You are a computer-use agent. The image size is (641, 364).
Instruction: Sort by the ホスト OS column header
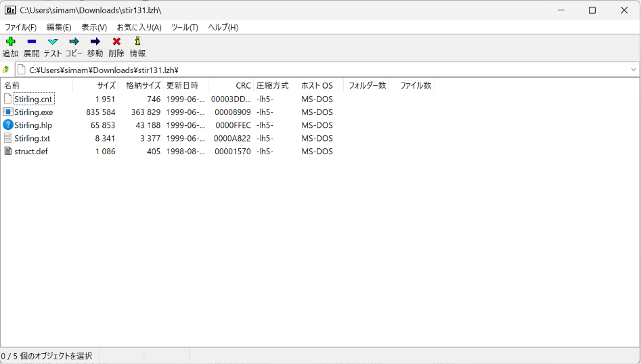pos(321,85)
